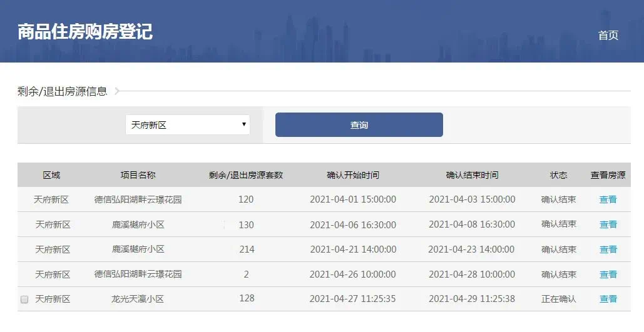
Task: Click the 查看房源 column header
Action: click(608, 175)
